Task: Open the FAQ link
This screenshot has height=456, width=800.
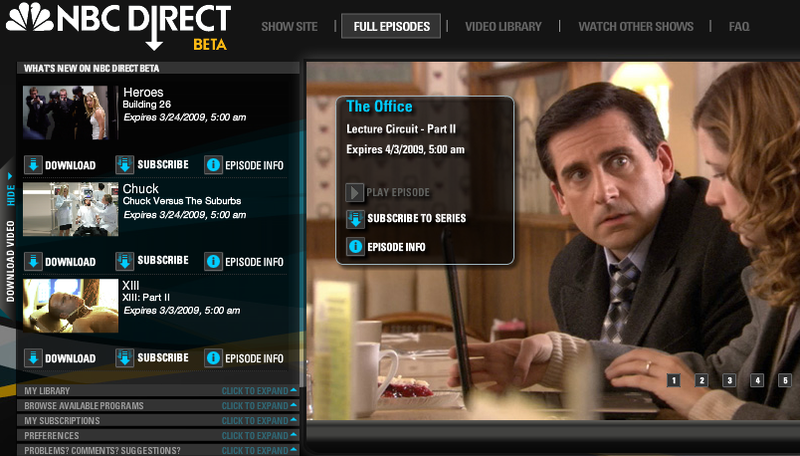Action: tap(739, 27)
